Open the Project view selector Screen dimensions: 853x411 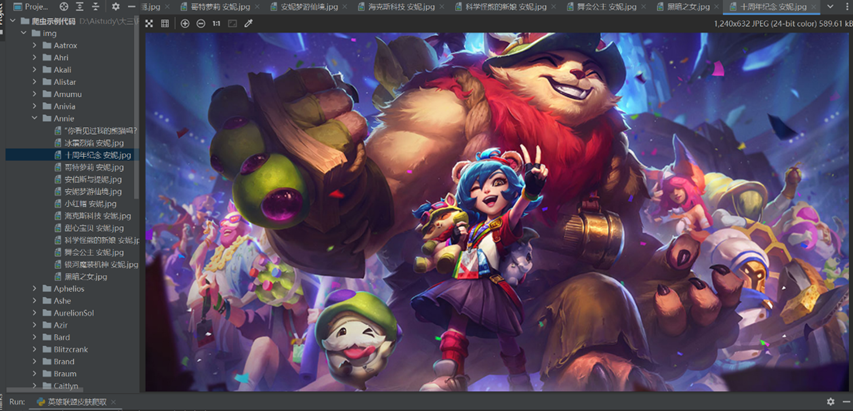(x=32, y=7)
